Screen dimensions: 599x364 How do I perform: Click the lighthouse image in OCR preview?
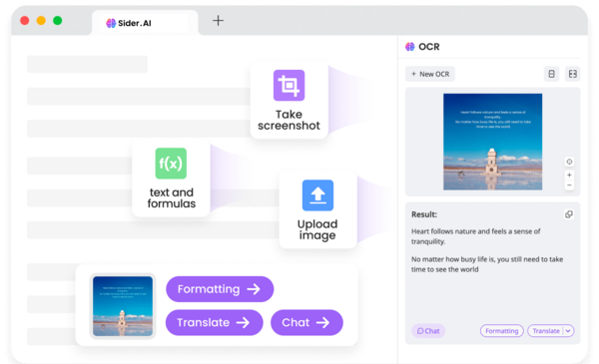(492, 142)
